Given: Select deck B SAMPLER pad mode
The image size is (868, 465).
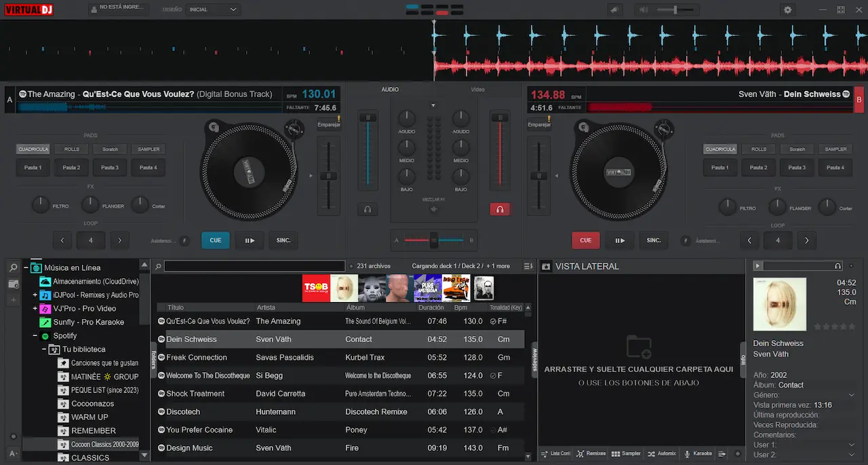Looking at the screenshot, I should [836, 149].
